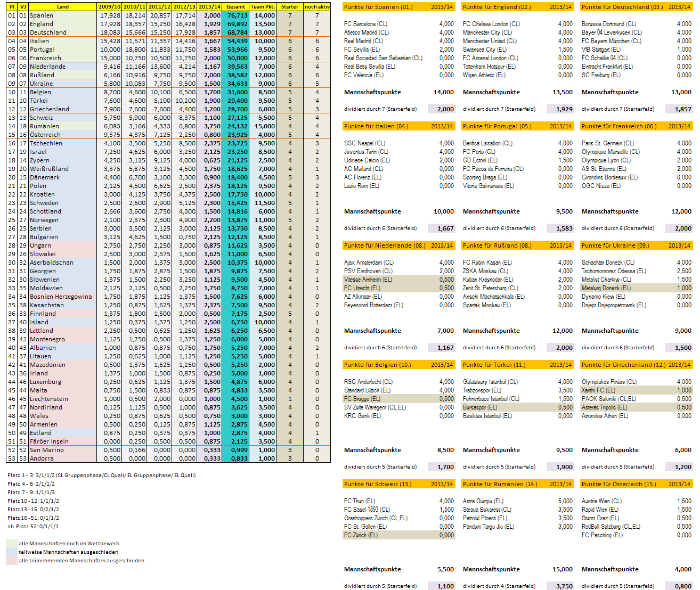Image resolution: width=700 pixels, height=590 pixels.
Task: Click the 'Olympiakos Piräus (CL)' team entry
Action: [609, 382]
